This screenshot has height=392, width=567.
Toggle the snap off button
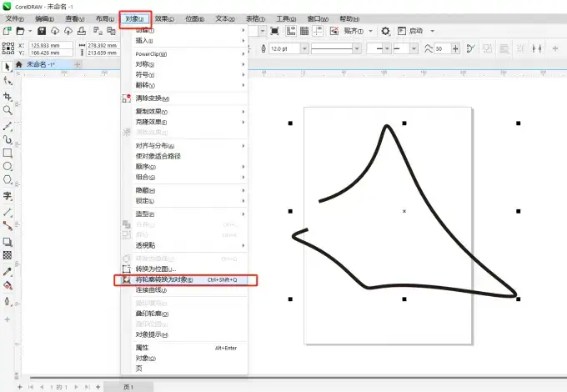[334, 31]
